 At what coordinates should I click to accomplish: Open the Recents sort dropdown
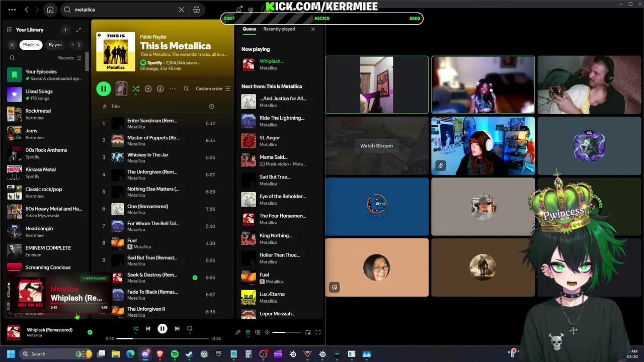pos(69,58)
